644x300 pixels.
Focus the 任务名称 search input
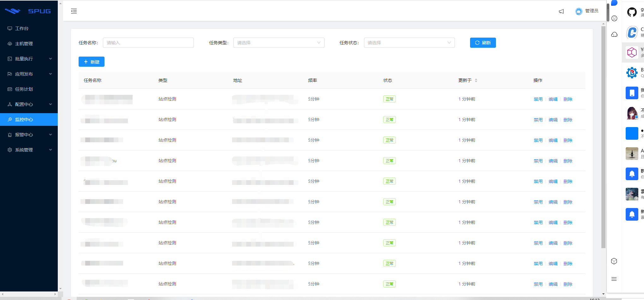(148, 43)
